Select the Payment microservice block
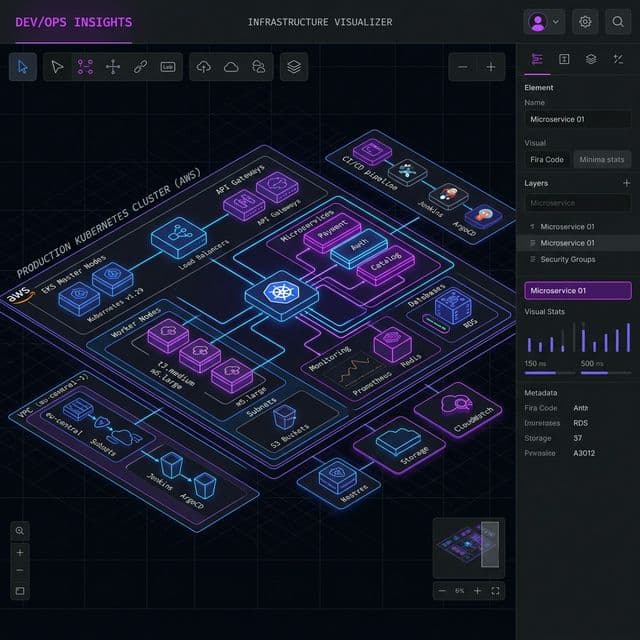This screenshot has height=640, width=640. (332, 232)
